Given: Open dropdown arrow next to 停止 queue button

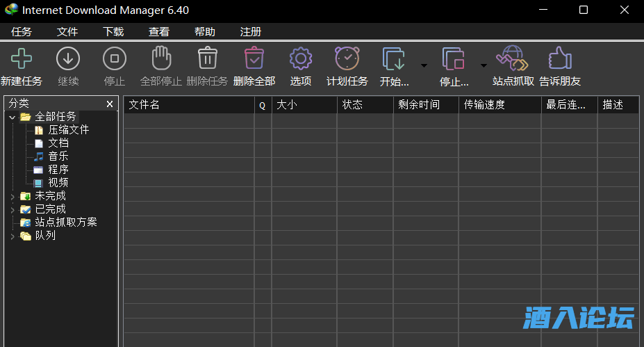Looking at the screenshot, I should [x=484, y=66].
